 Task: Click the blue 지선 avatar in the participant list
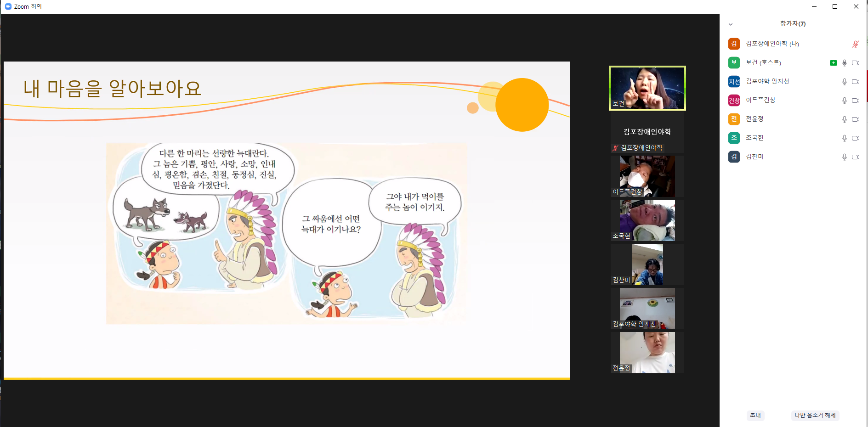(x=734, y=81)
